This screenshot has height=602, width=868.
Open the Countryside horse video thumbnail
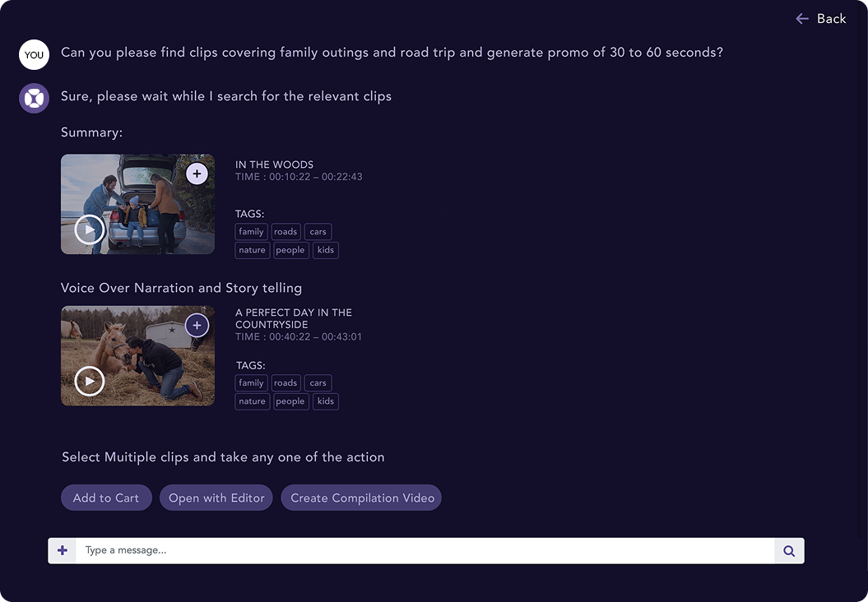[138, 356]
